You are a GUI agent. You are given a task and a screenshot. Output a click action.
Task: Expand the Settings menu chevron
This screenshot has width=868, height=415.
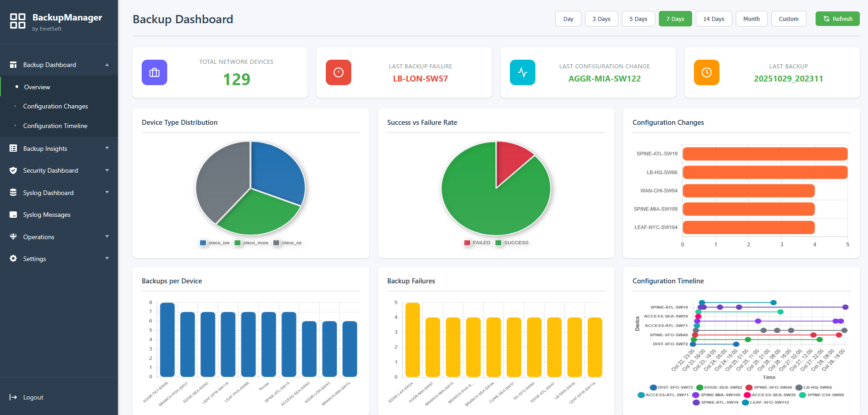pos(107,259)
